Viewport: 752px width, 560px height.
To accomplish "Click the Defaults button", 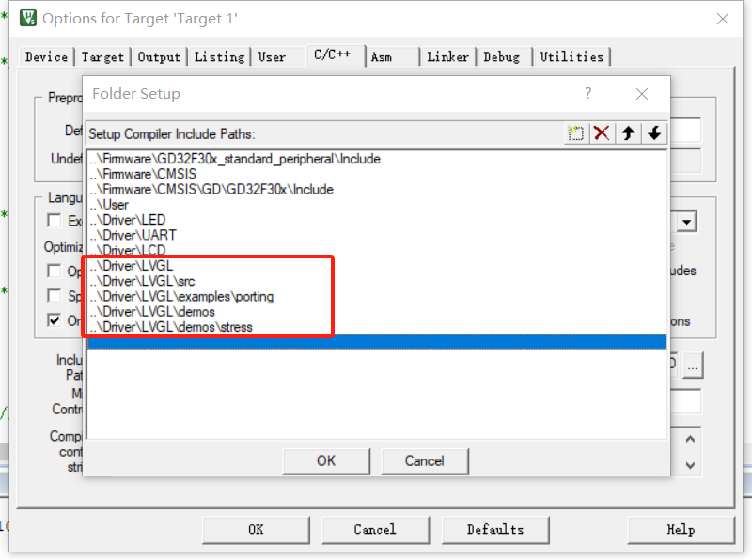I will (495, 529).
